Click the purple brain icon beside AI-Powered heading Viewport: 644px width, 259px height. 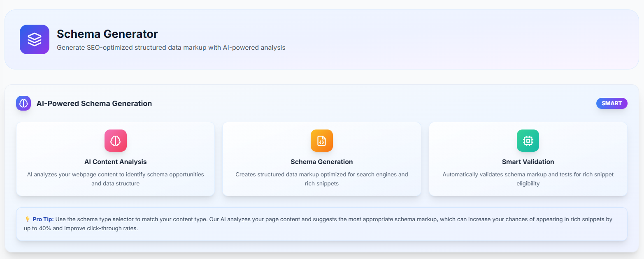pos(23,103)
